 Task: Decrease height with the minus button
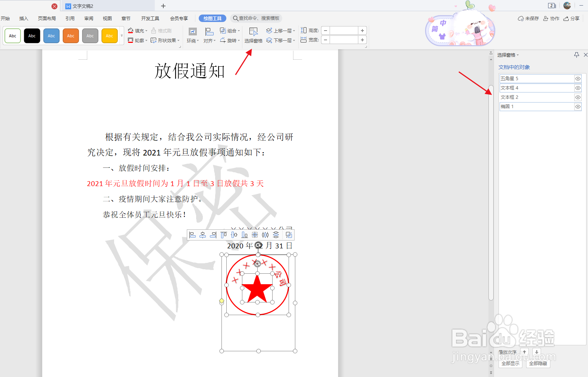326,31
